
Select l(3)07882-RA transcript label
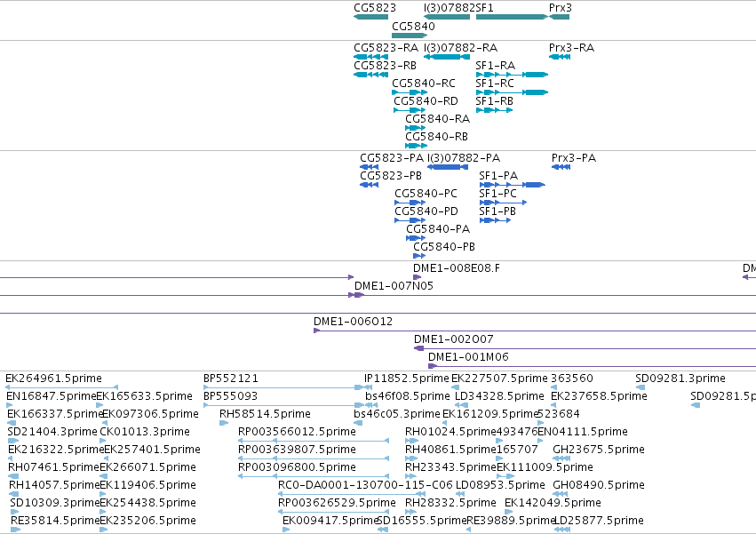(x=460, y=48)
